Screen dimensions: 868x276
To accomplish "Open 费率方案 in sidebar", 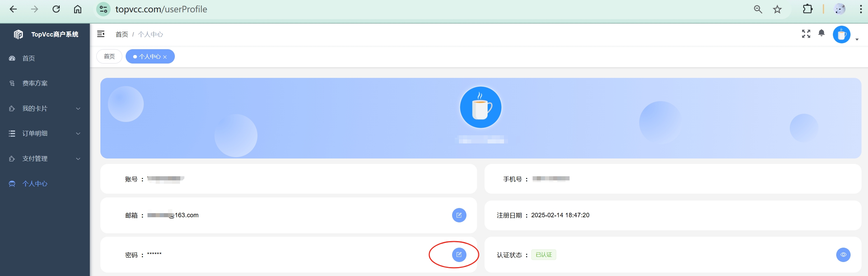I will click(x=35, y=83).
